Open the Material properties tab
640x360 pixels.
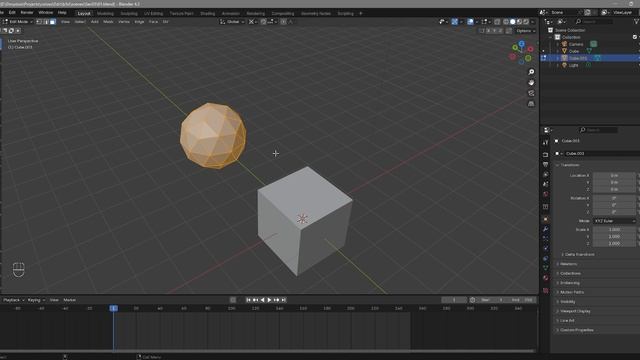click(x=546, y=278)
